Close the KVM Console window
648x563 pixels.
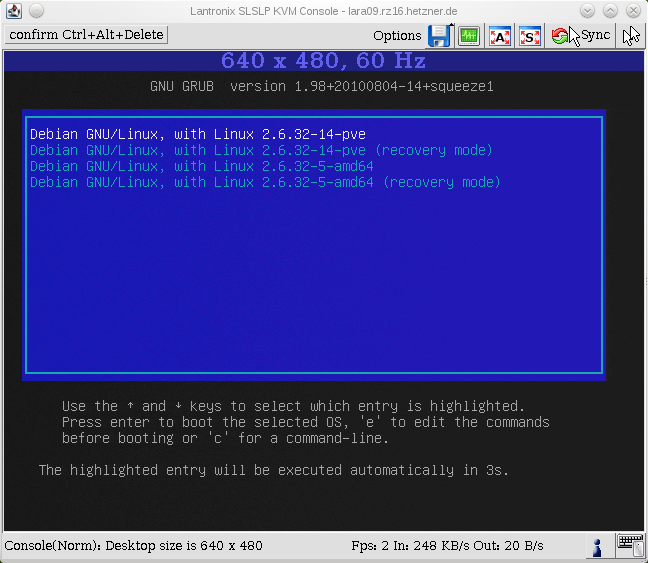[634, 11]
